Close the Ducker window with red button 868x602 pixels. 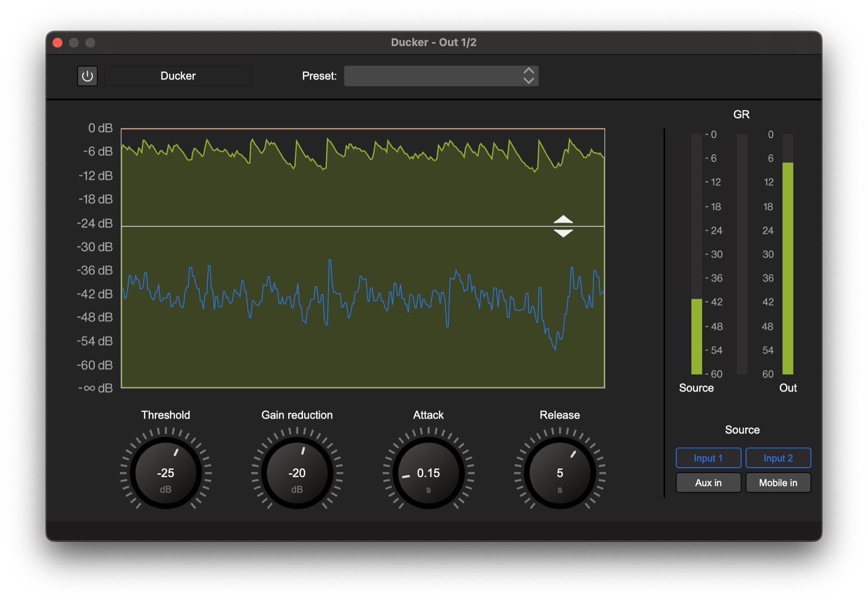58,43
